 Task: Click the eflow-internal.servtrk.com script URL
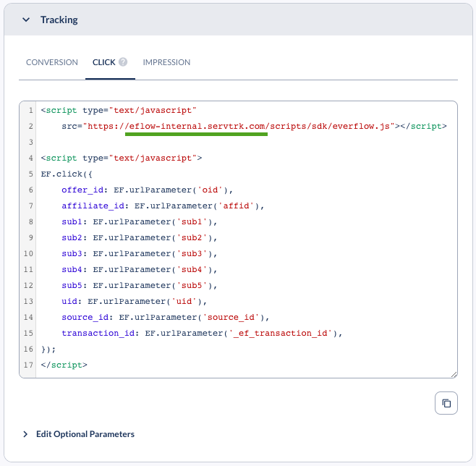pos(239,127)
